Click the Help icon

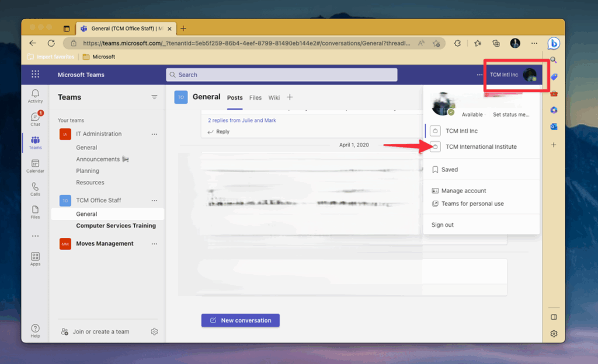coord(35,331)
